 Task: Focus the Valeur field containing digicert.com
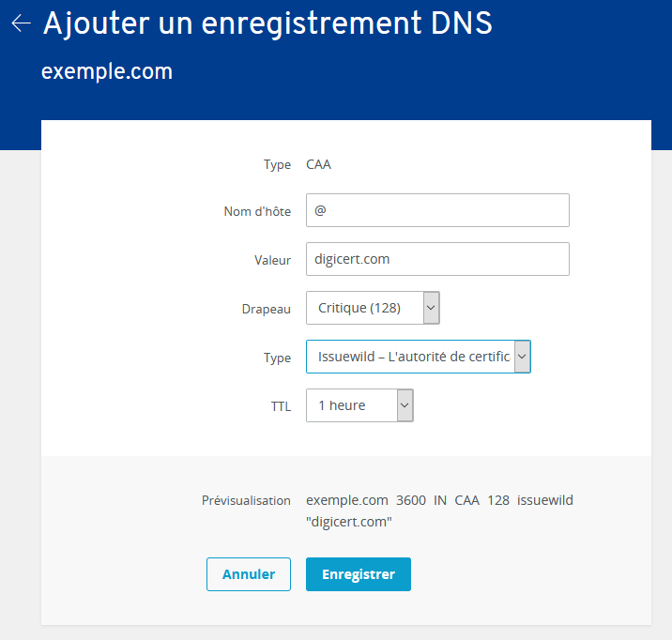pos(437,259)
